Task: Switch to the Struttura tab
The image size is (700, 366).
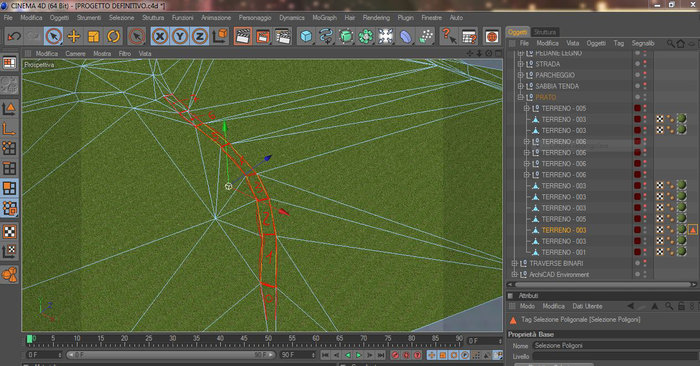Action: click(545, 32)
